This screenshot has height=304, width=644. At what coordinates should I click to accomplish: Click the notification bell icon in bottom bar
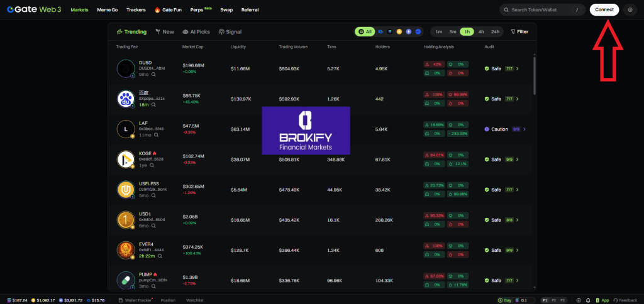(x=587, y=300)
